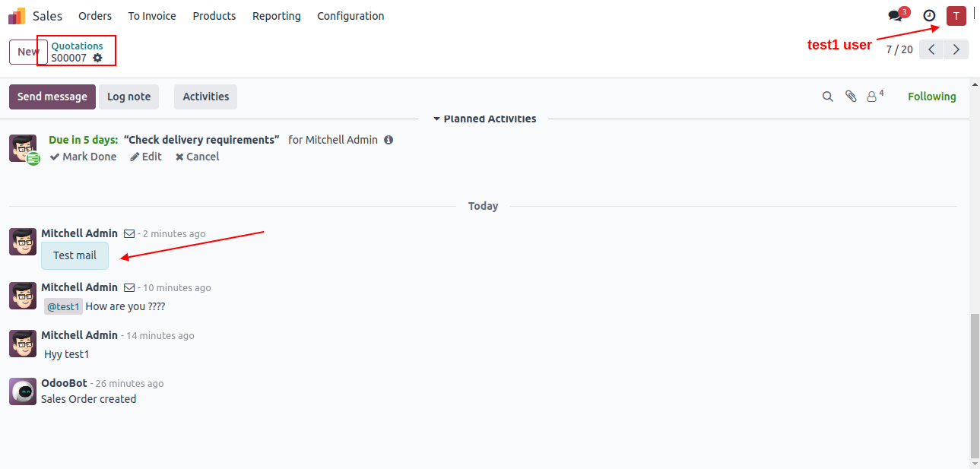Viewport: 980px width, 469px height.
Task: Show the followers list icon
Action: 875,97
